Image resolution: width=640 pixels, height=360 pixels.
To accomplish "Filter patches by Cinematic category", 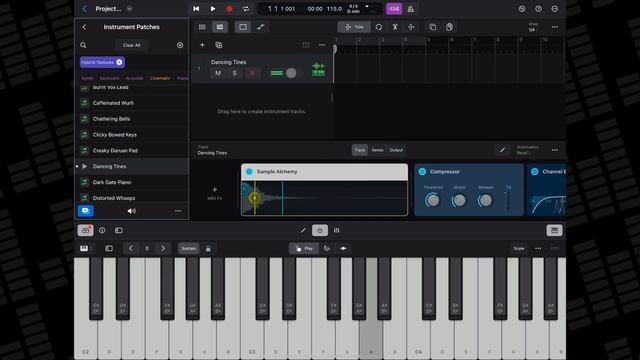I will (x=160, y=78).
